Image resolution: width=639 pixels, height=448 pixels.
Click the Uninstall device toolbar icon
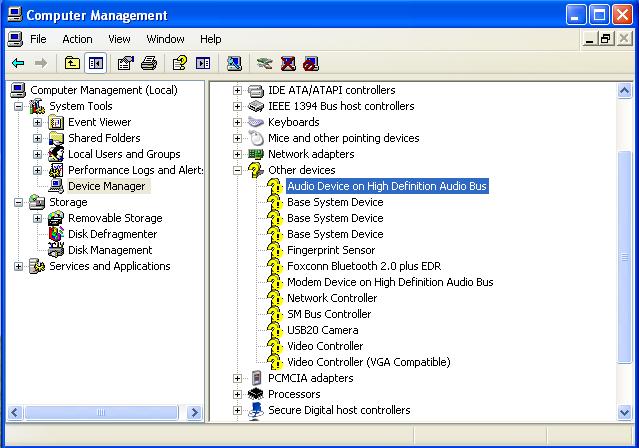288,63
